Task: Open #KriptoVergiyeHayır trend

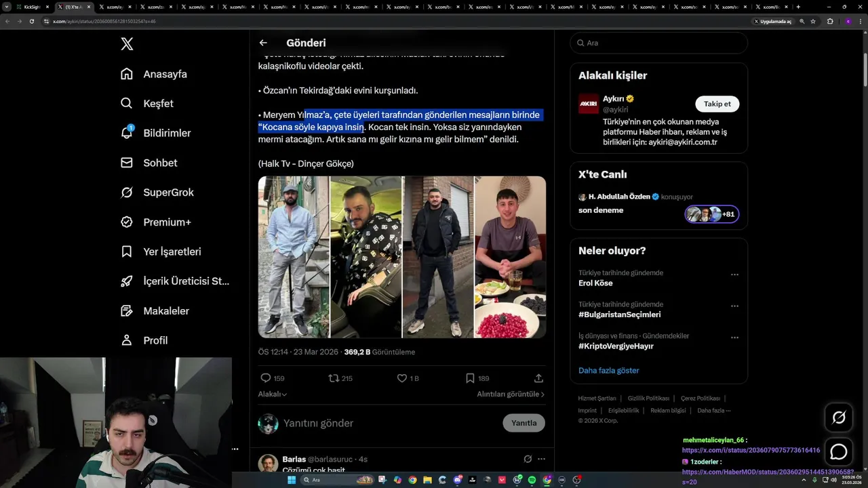Action: point(616,346)
